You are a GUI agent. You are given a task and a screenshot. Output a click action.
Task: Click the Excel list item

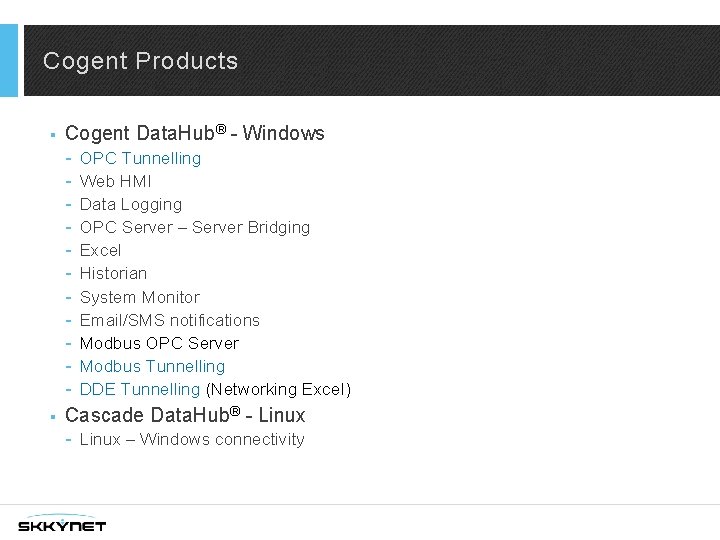coord(100,250)
